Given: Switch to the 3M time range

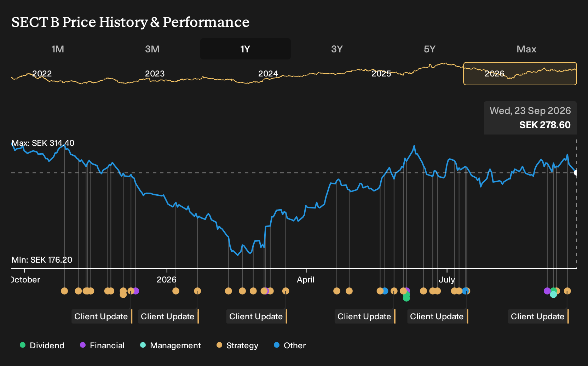Looking at the screenshot, I should [152, 49].
